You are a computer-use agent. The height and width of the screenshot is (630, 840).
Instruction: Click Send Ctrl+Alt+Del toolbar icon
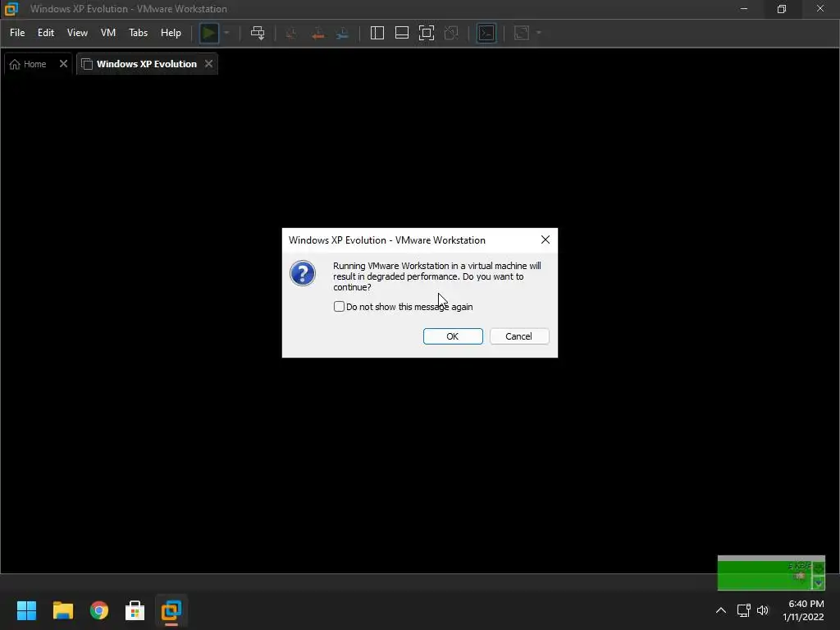258,33
